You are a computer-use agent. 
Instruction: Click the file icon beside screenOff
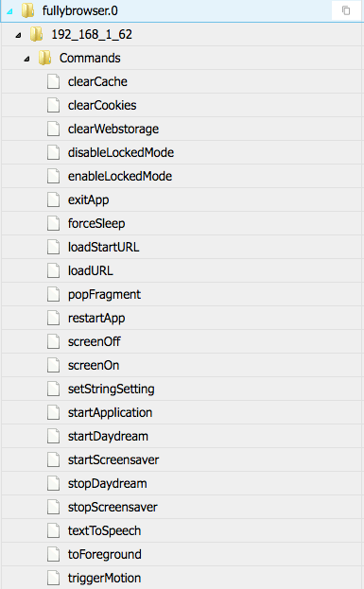(53, 341)
